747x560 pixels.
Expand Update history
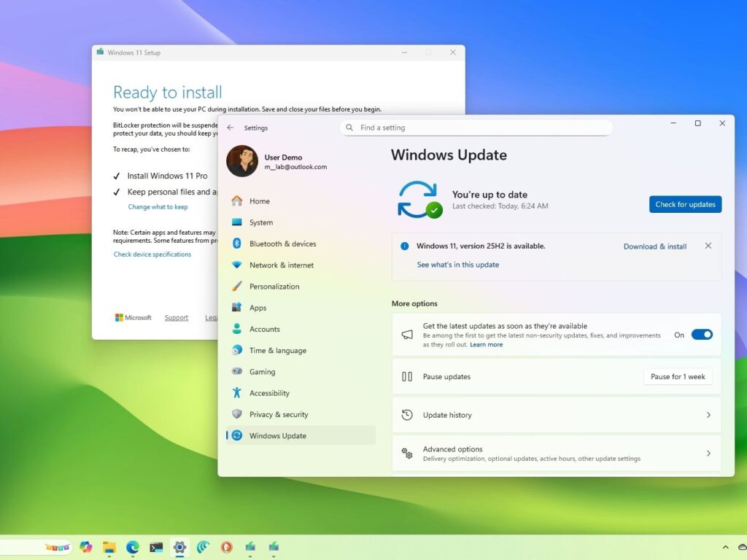coord(557,414)
